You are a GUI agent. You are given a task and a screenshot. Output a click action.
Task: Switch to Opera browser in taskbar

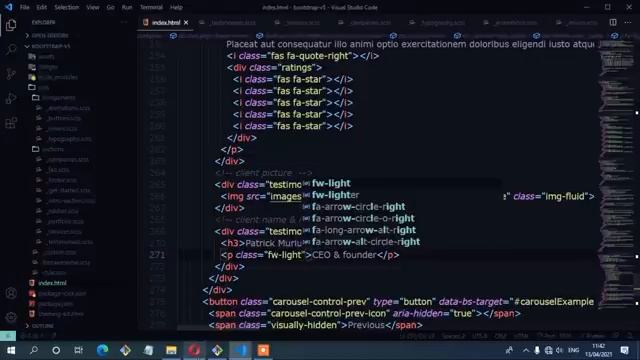194,350
